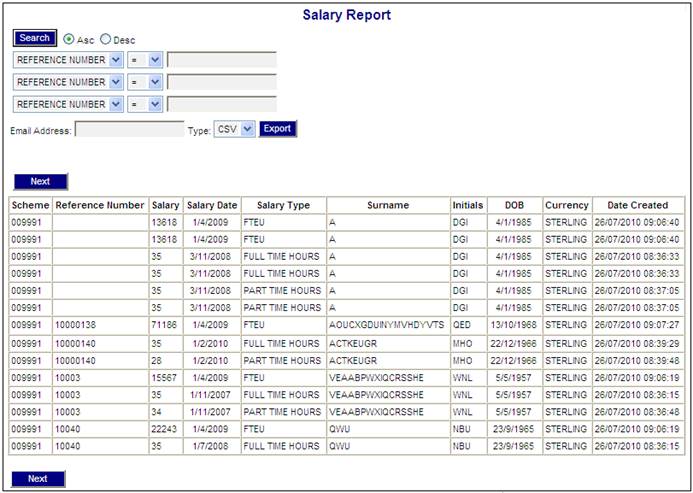The image size is (693, 493).
Task: Click date created 26/07/2010 08:36:48
Action: (x=638, y=412)
